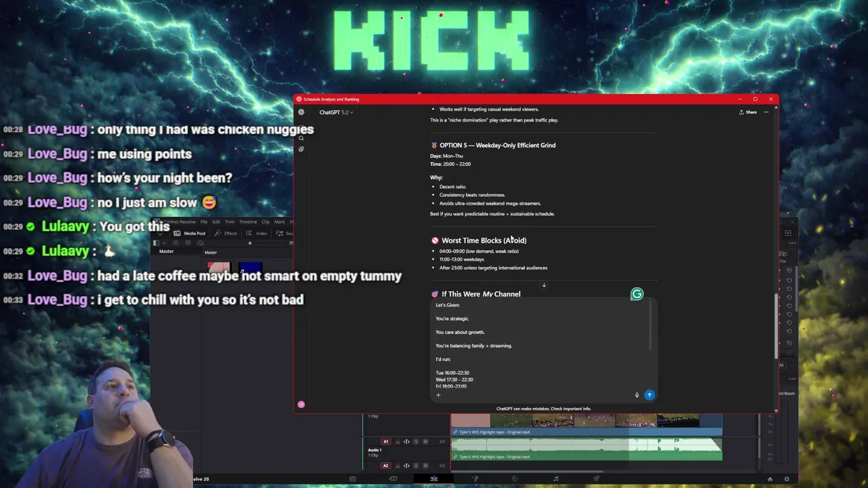Screen dimensions: 868x488
Task: Select the blue audio clip thumbnail in media pool
Action: tap(250, 268)
